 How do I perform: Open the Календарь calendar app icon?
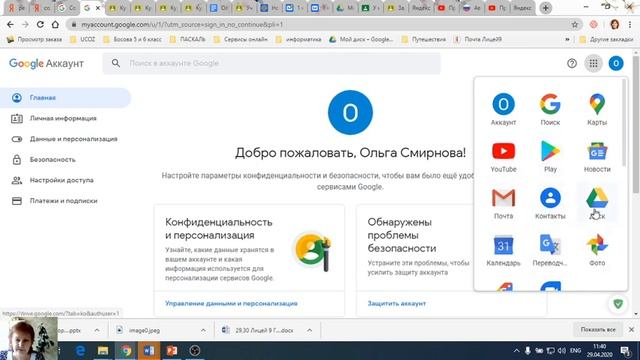[503, 250]
